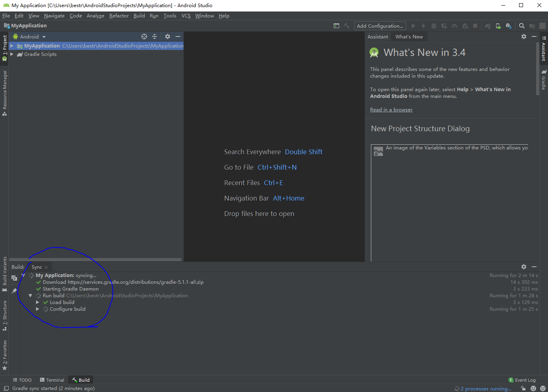Toggle view icon in Build panel left strip
The image size is (548, 392).
point(14,278)
